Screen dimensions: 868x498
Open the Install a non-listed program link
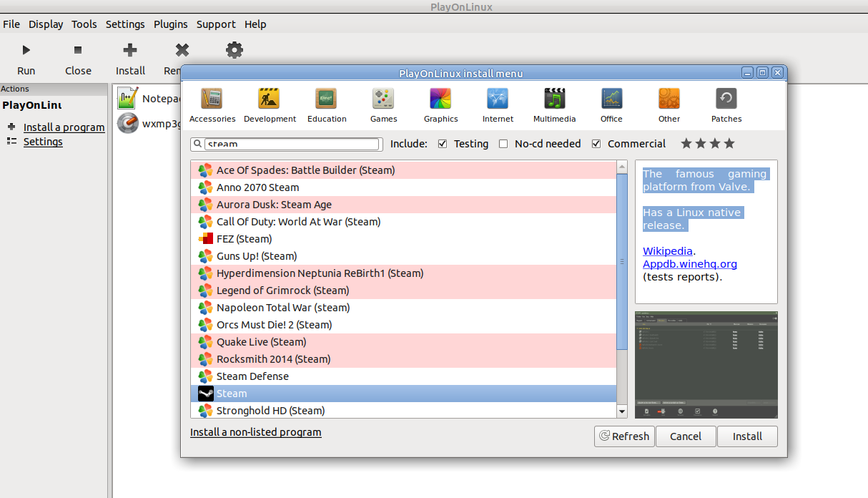point(256,432)
